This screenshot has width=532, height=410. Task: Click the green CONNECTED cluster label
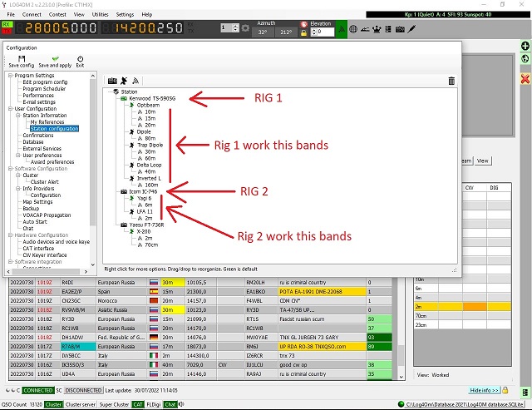38,390
